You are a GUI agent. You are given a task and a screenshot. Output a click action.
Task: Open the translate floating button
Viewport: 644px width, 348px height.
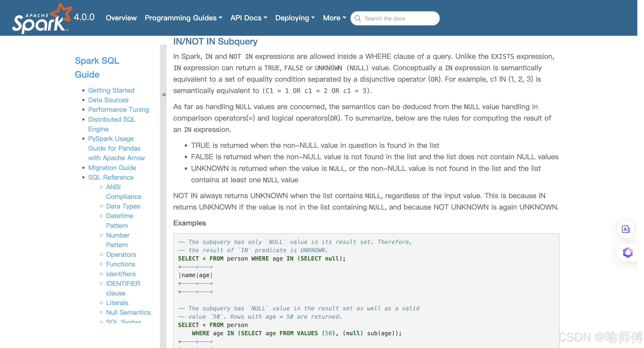[x=626, y=229]
